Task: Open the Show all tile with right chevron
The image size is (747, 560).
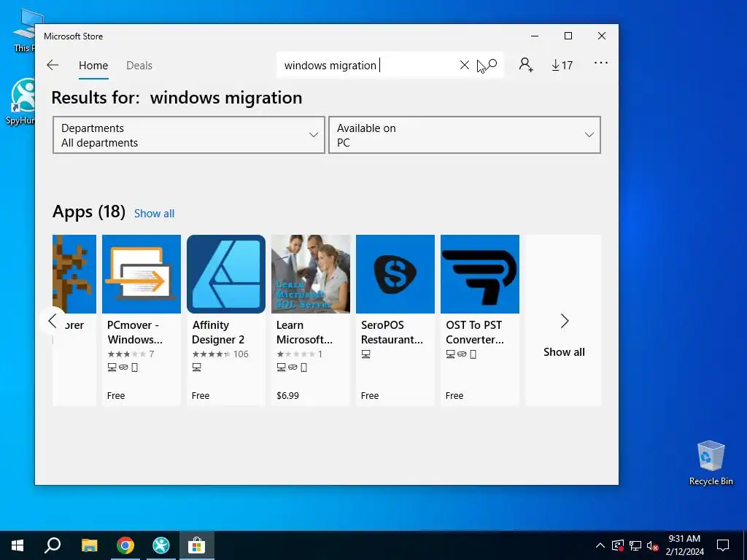Action: coord(564,320)
